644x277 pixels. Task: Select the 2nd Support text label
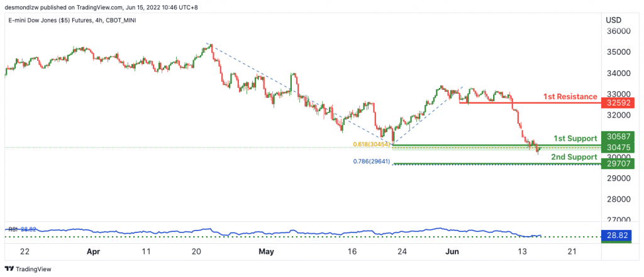[x=574, y=157]
